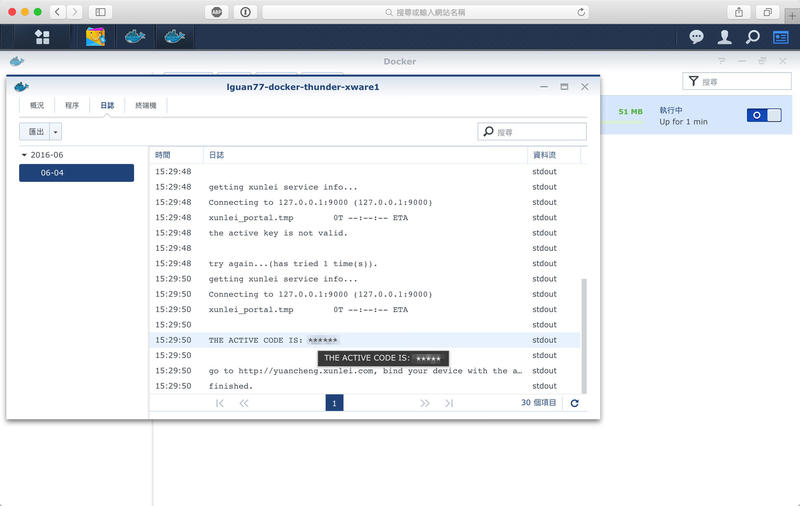Screen dimensions: 800x506
Task: Jump to the first log page
Action: point(220,403)
